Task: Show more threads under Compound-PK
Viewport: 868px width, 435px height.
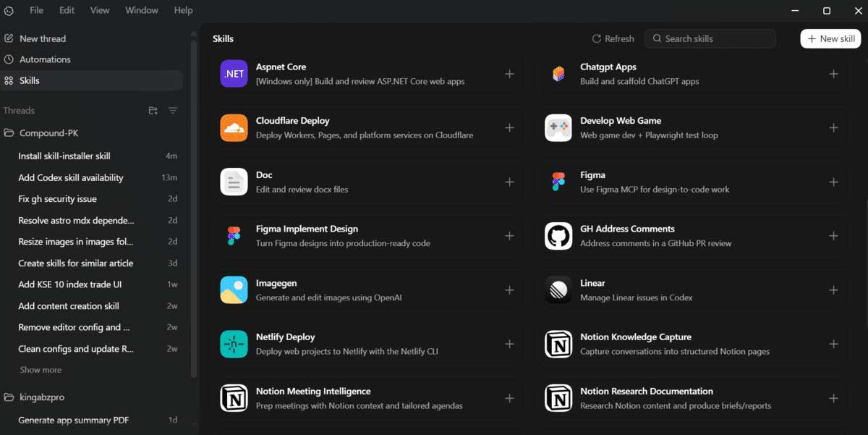Action: (41, 370)
